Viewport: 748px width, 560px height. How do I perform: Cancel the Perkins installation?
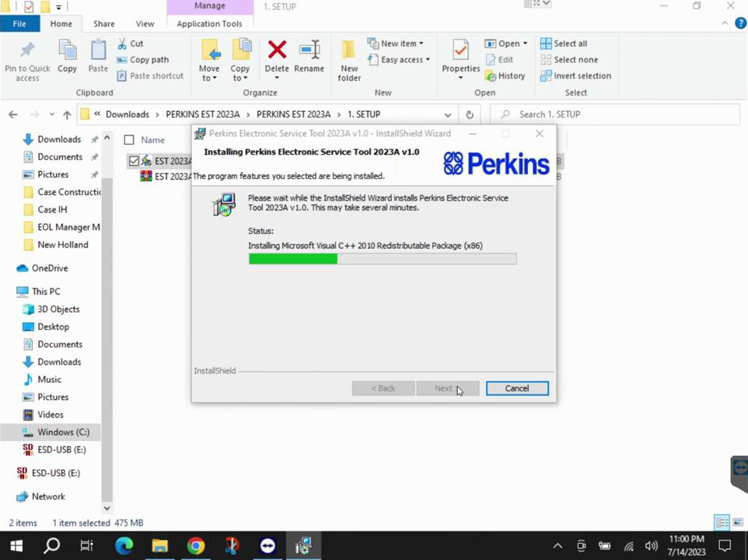[x=517, y=388]
